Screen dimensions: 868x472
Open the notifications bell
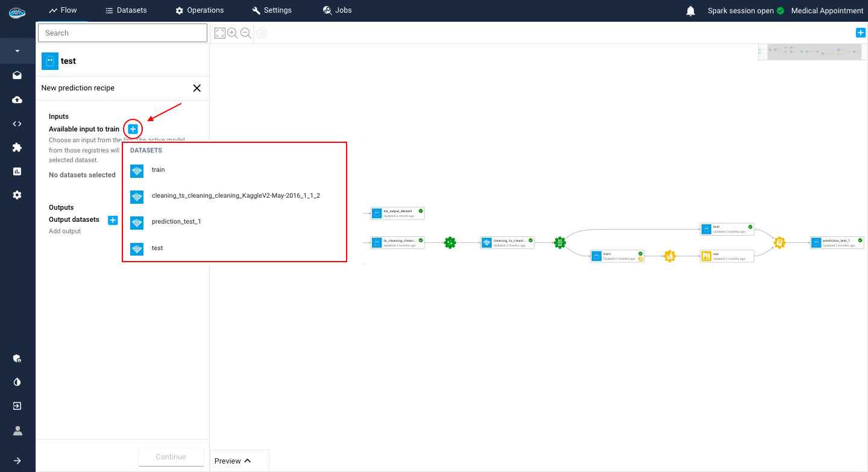tap(691, 11)
